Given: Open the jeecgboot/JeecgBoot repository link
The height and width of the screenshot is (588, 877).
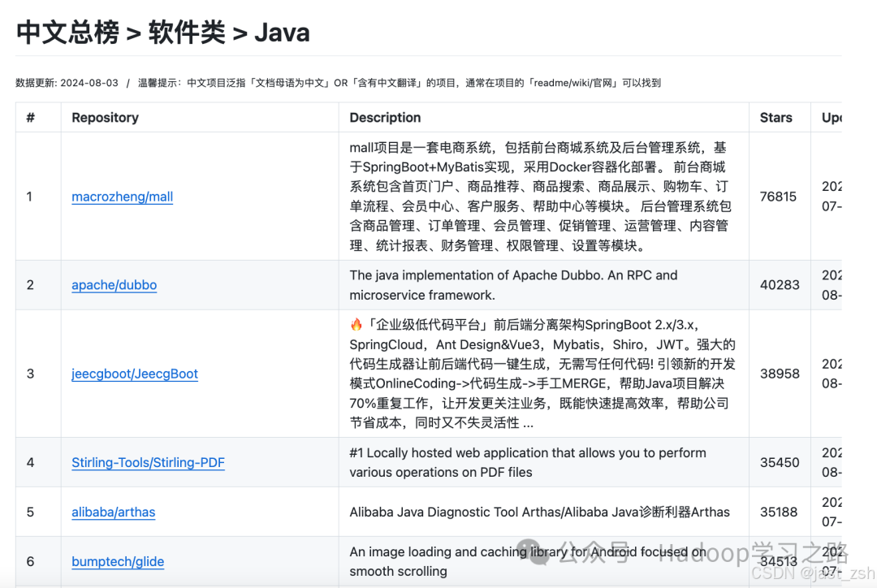Looking at the screenshot, I should (135, 374).
